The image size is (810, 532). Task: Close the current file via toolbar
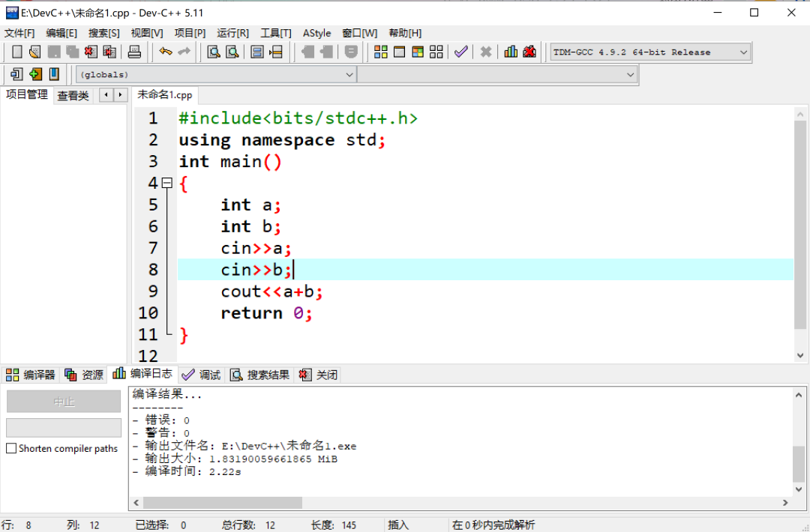(x=91, y=52)
